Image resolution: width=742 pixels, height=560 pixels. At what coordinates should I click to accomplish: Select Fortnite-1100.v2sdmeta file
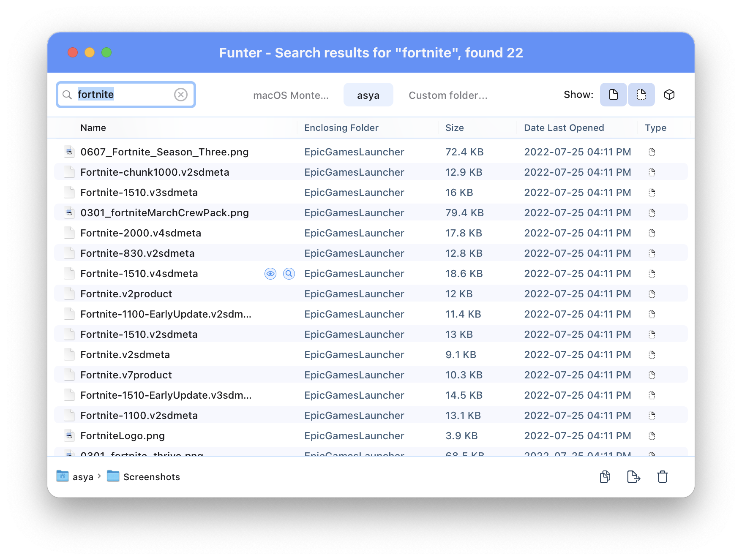(139, 416)
